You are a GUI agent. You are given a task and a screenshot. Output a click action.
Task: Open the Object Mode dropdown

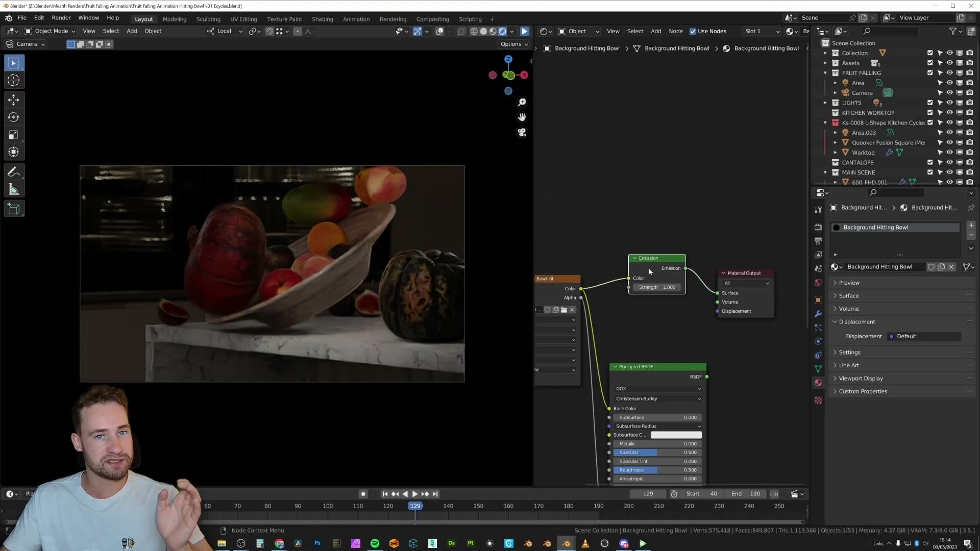[50, 31]
